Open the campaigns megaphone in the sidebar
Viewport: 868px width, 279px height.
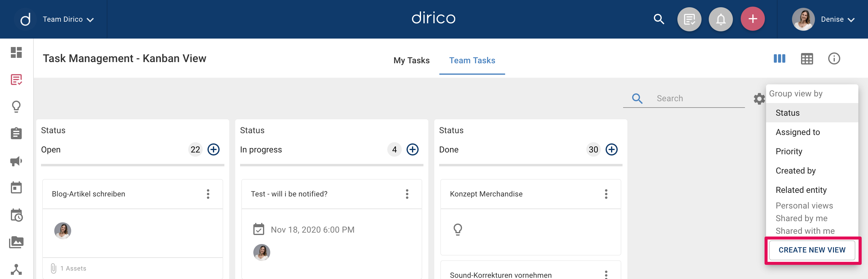(16, 161)
